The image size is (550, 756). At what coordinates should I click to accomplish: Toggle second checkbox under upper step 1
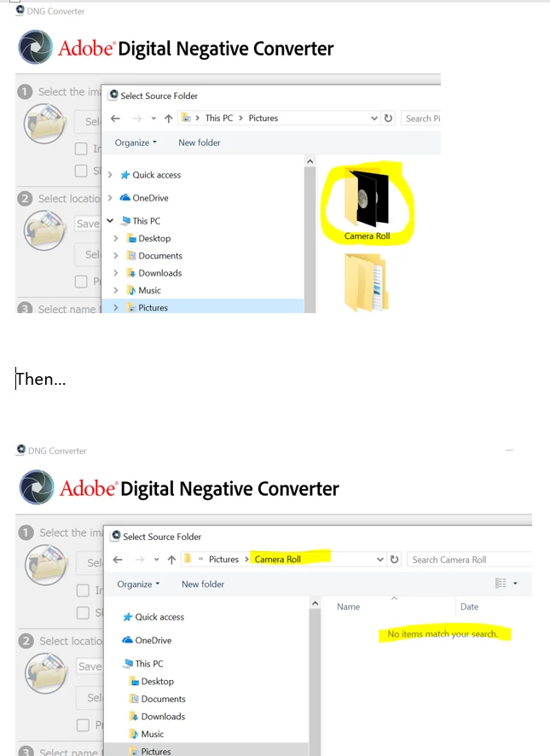81,171
